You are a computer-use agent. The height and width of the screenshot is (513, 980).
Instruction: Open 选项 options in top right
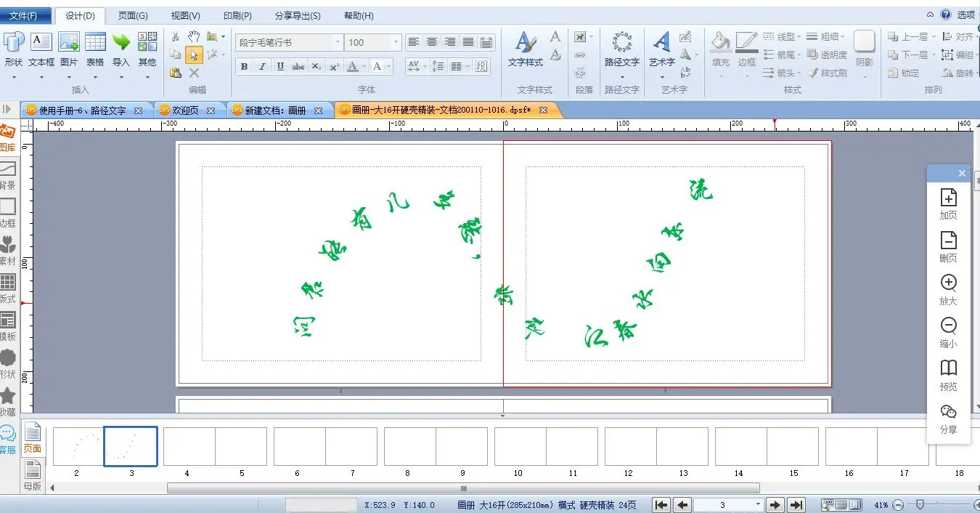965,15
